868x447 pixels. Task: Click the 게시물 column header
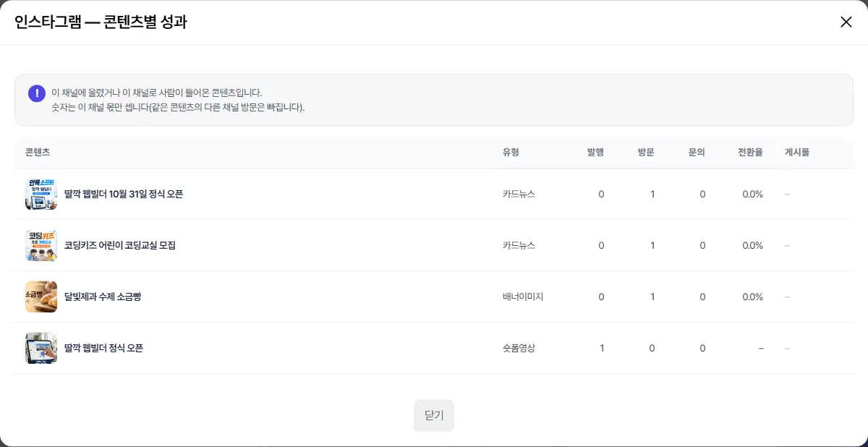[797, 153]
